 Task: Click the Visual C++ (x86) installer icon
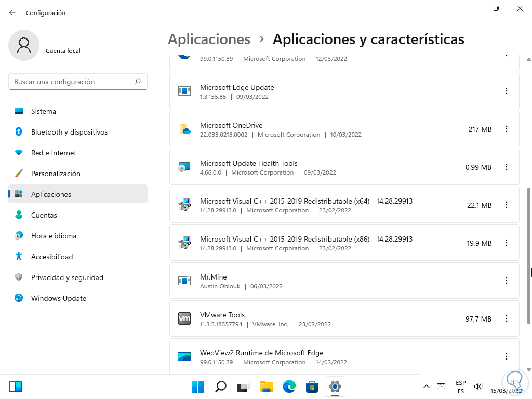pos(184,243)
